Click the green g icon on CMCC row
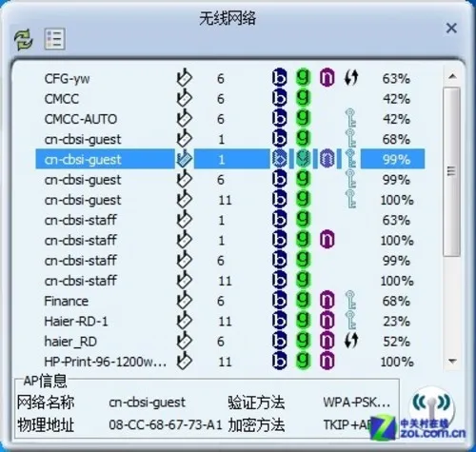 point(303,98)
